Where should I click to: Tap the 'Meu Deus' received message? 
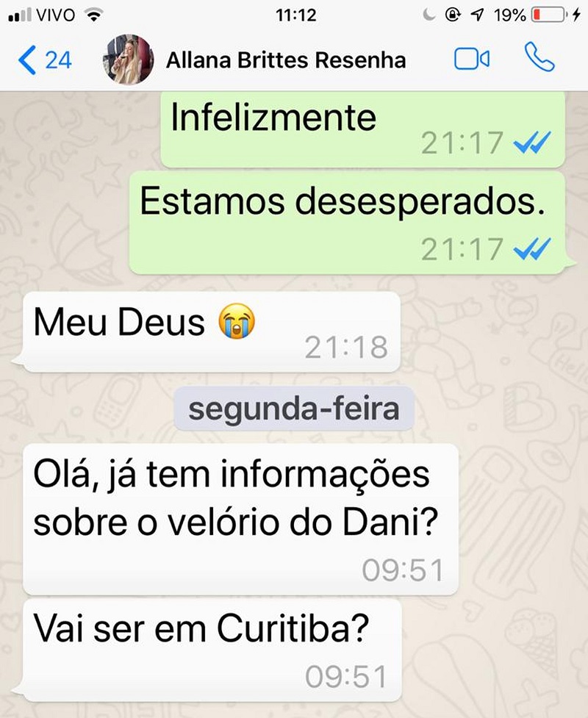(x=212, y=332)
